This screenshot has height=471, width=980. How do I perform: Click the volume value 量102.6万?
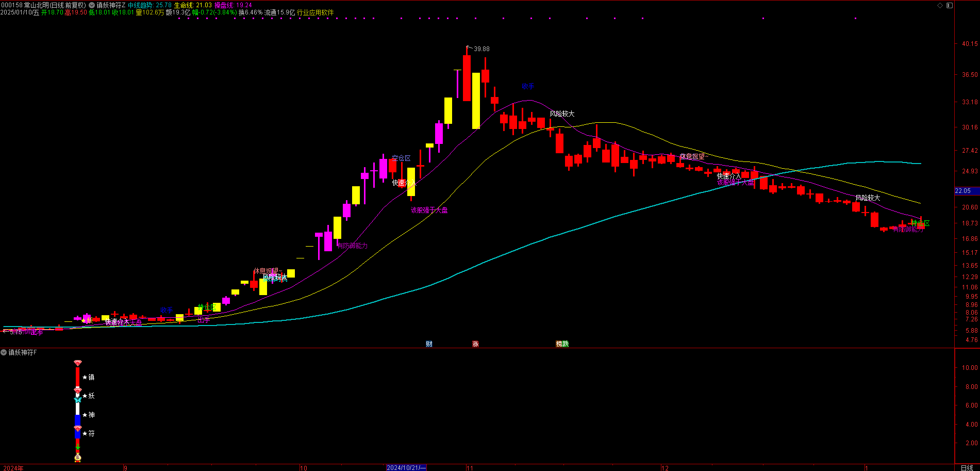click(x=150, y=12)
